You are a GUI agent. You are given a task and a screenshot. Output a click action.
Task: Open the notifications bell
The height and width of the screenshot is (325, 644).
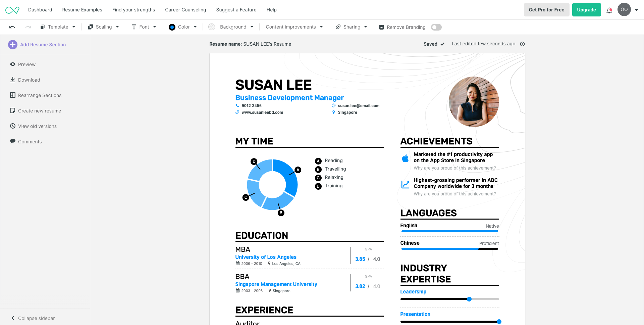click(609, 10)
